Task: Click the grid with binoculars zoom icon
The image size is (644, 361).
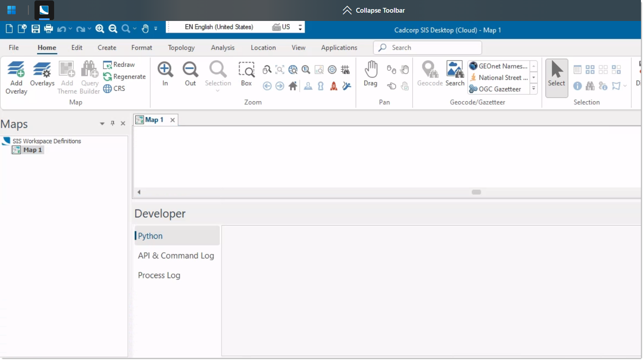Action: tap(345, 70)
